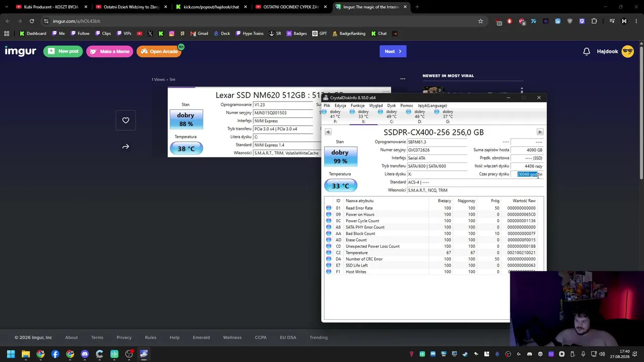The image size is (644, 362).
Task: Open CrystalDiskInfo from the taskbar
Action: tap(143, 354)
